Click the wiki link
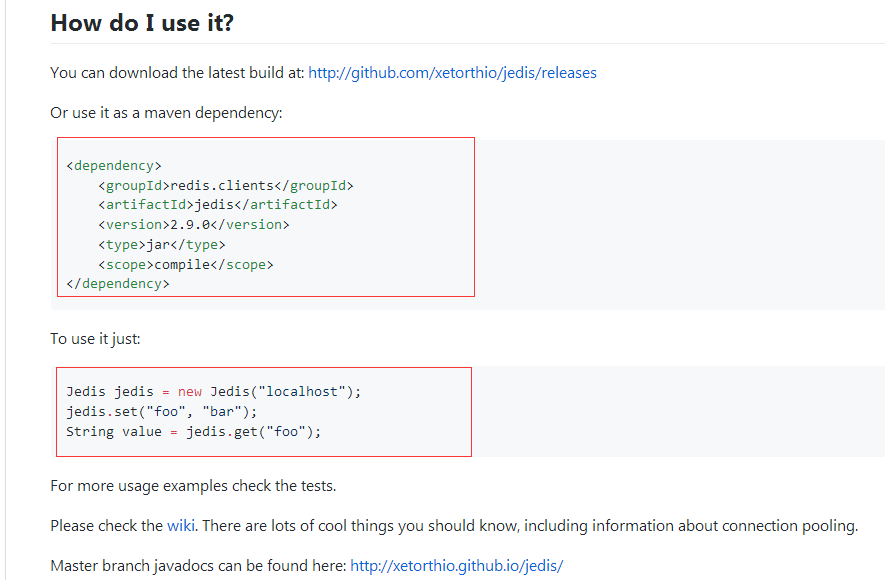The height and width of the screenshot is (580, 885). [181, 526]
